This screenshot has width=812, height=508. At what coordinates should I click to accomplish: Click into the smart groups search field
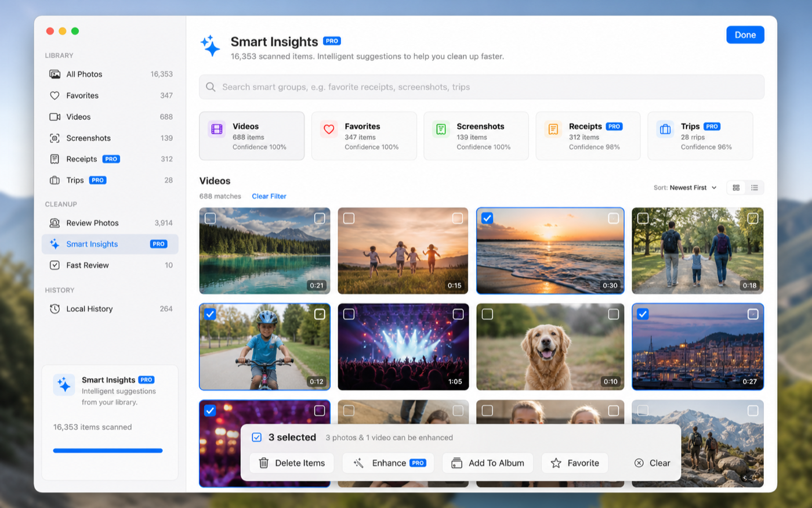pyautogui.click(x=481, y=87)
